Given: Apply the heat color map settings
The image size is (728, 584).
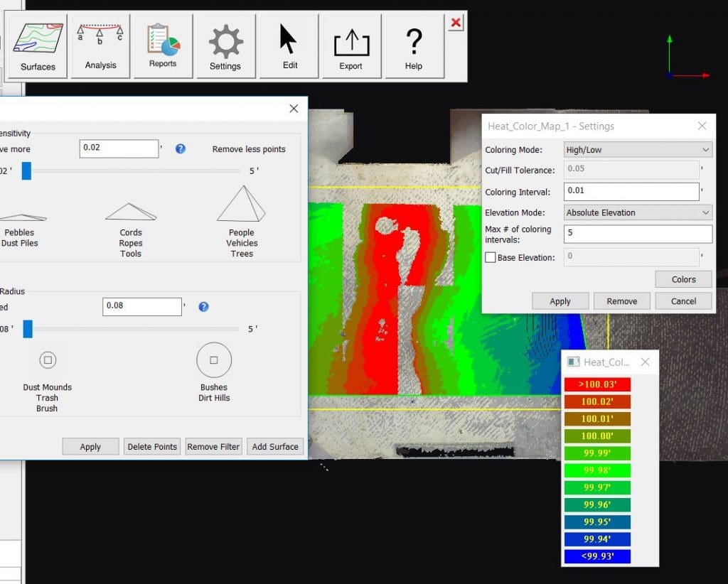Looking at the screenshot, I should (560, 301).
